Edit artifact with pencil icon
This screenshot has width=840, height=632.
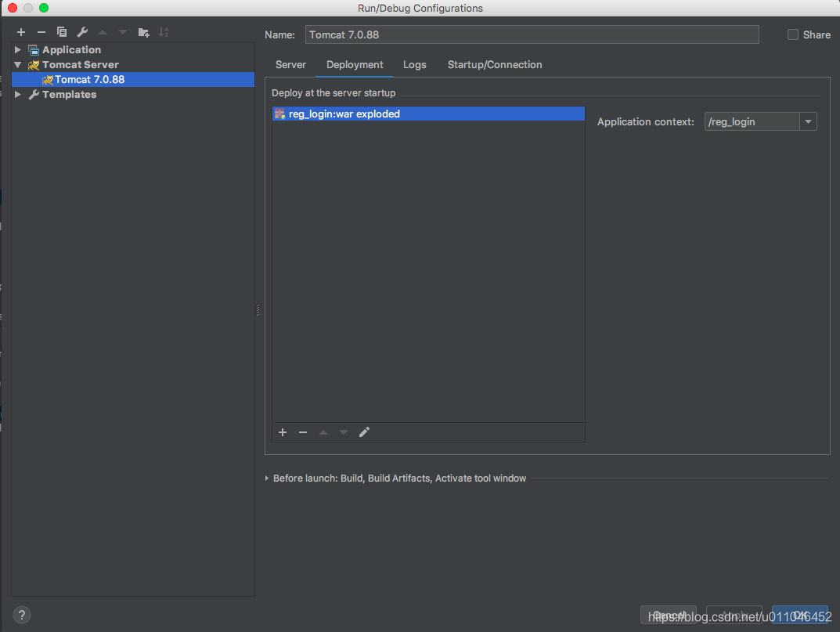(364, 432)
